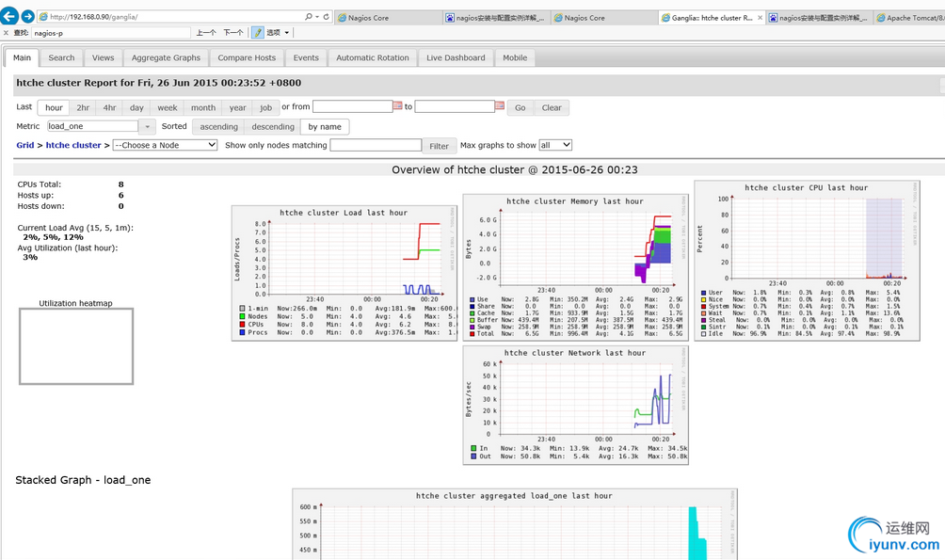This screenshot has height=560, width=945.
Task: Click the search magnifier in address bar
Action: coord(309,17)
